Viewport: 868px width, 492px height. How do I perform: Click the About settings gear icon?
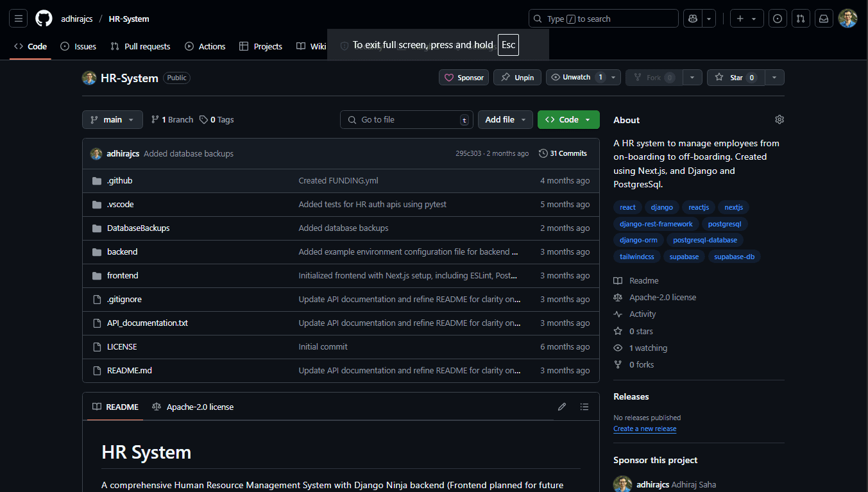pyautogui.click(x=779, y=119)
